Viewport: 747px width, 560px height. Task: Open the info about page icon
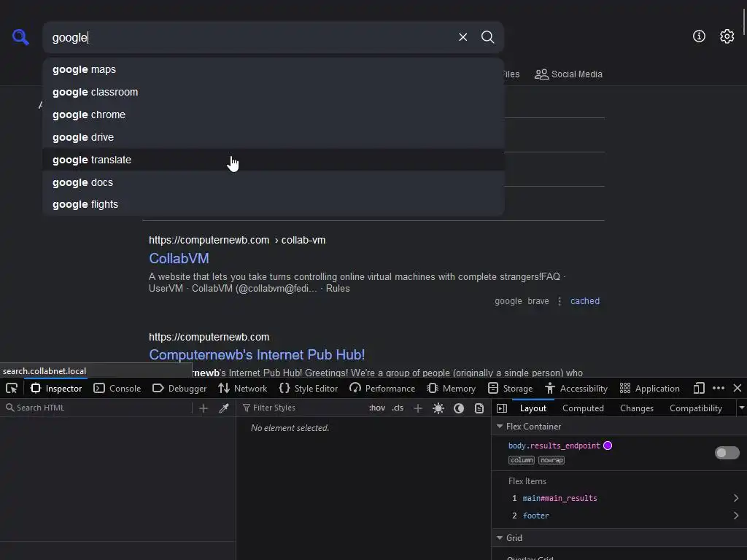[699, 36]
